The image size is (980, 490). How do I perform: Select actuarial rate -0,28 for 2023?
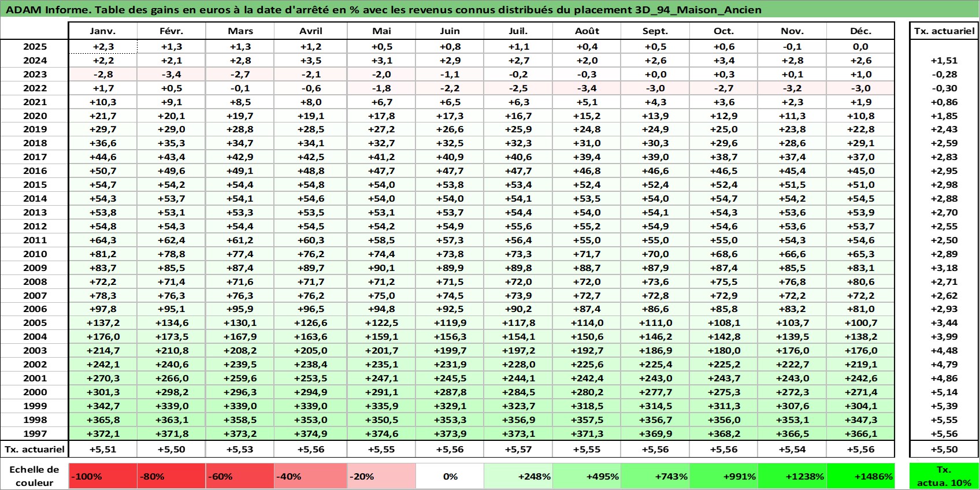944,75
